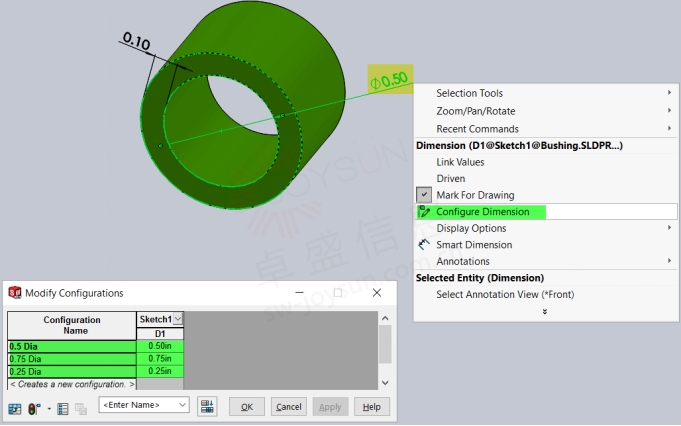This screenshot has height=426, width=681.
Task: Click the Configure Dimension pencil icon
Action: point(424,212)
